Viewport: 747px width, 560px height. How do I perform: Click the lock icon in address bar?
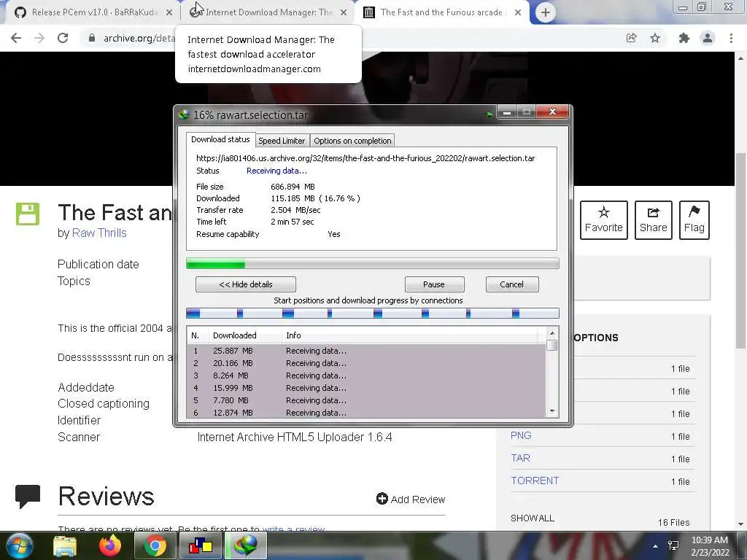click(x=92, y=38)
